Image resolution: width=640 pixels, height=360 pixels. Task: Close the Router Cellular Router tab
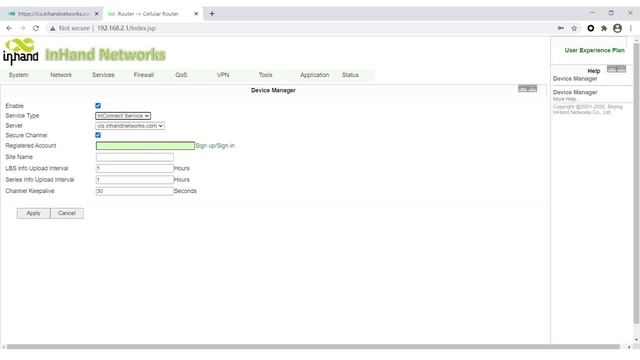click(x=196, y=13)
